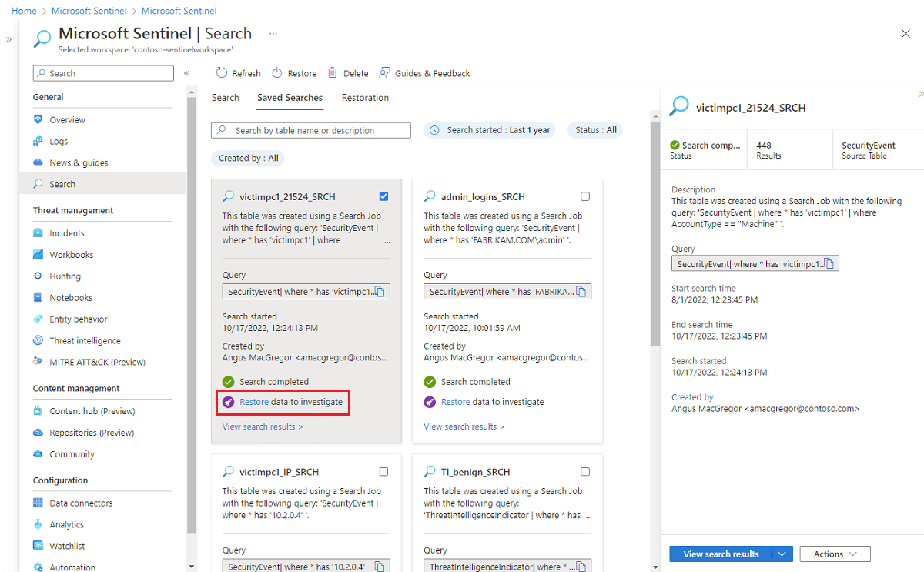Check the admin_logins_SRCH checkbox
924x572 pixels.
[x=585, y=196]
